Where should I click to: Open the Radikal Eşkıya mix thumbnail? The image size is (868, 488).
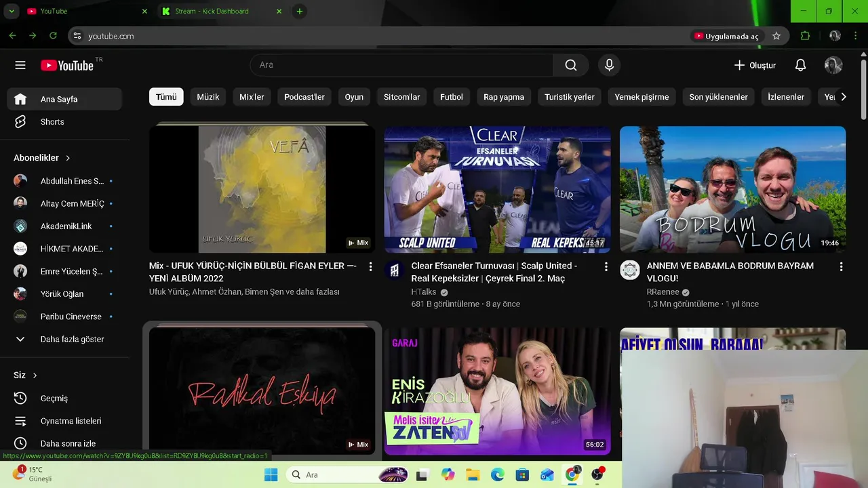point(262,391)
